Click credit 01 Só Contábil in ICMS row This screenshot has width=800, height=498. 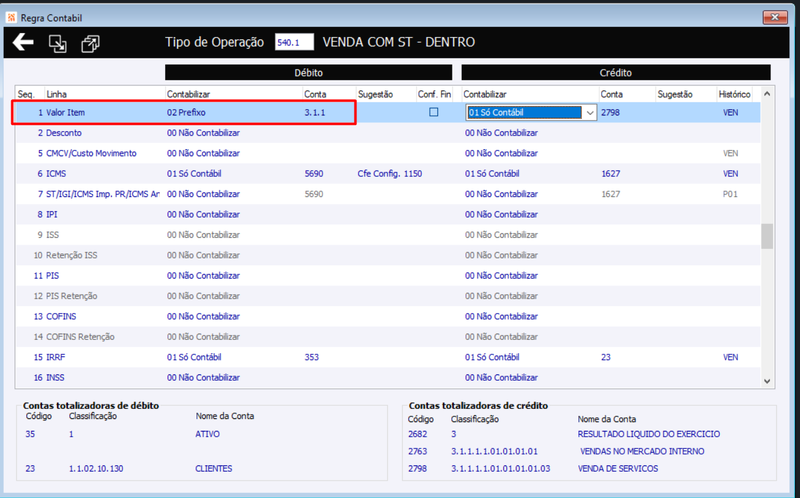click(492, 173)
